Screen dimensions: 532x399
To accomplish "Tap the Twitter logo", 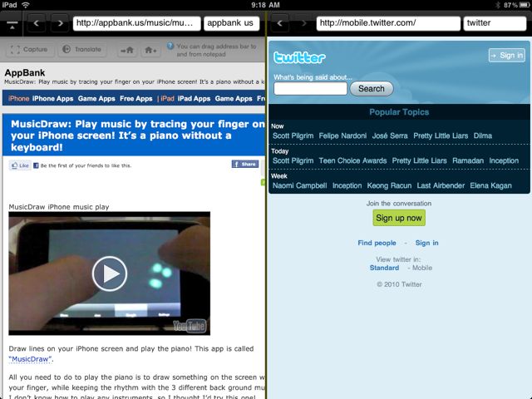I will [x=299, y=57].
